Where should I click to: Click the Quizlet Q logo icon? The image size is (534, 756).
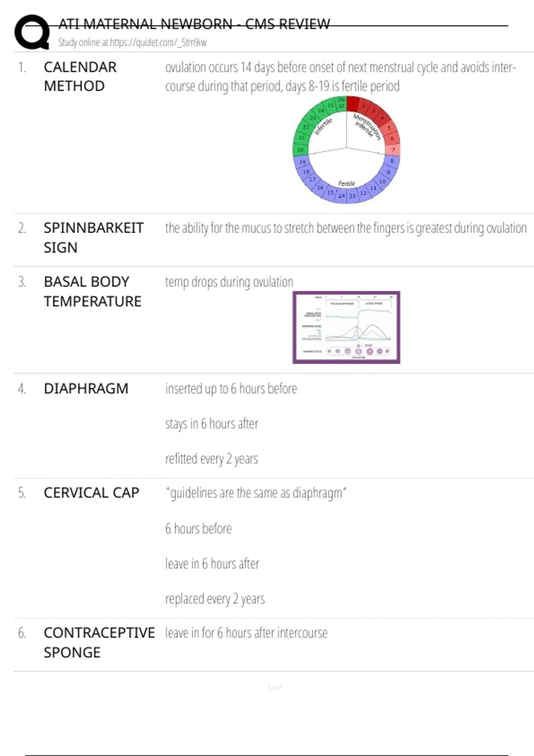[x=32, y=32]
